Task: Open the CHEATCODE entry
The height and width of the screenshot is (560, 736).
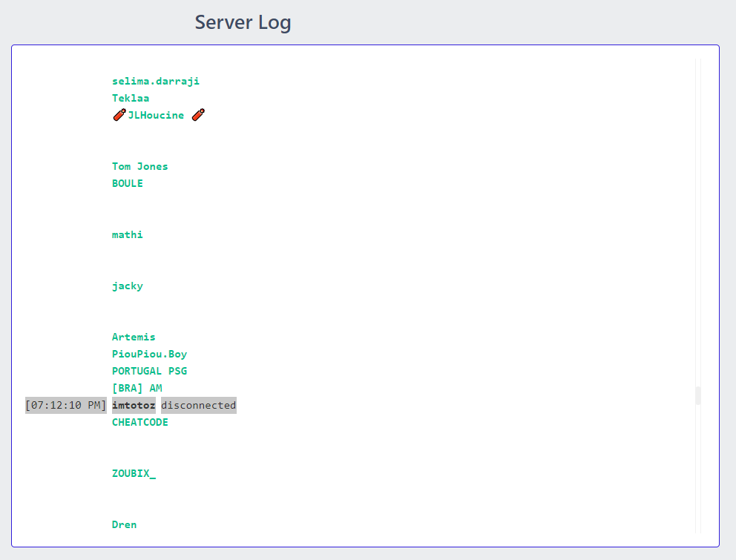Action: coord(139,422)
